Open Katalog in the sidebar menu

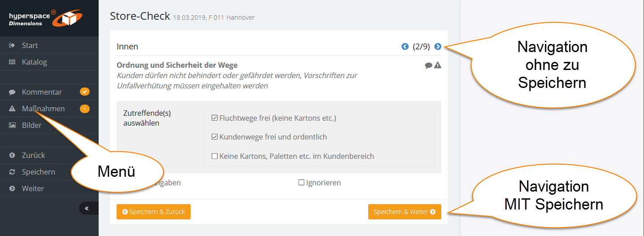click(x=34, y=62)
